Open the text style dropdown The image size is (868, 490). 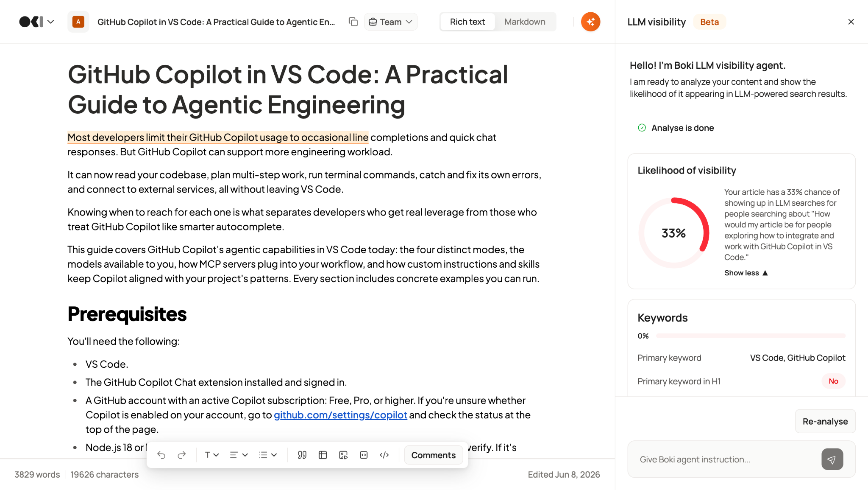[211, 455]
